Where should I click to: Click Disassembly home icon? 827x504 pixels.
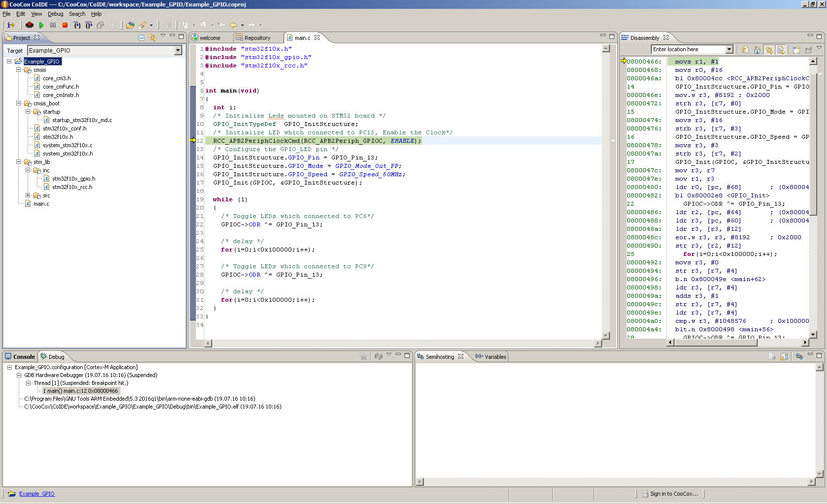tap(757, 50)
